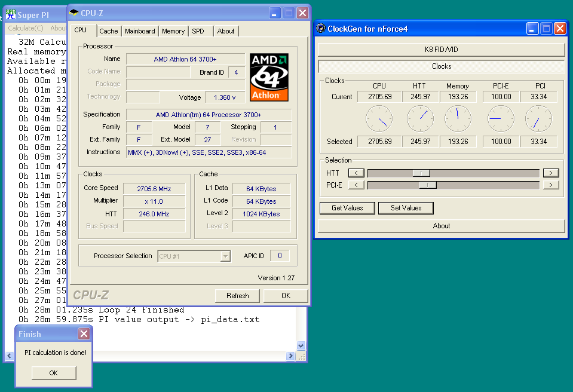Click Refresh in CPU-Z
Image resolution: width=573 pixels, height=392 pixels.
pyautogui.click(x=238, y=296)
